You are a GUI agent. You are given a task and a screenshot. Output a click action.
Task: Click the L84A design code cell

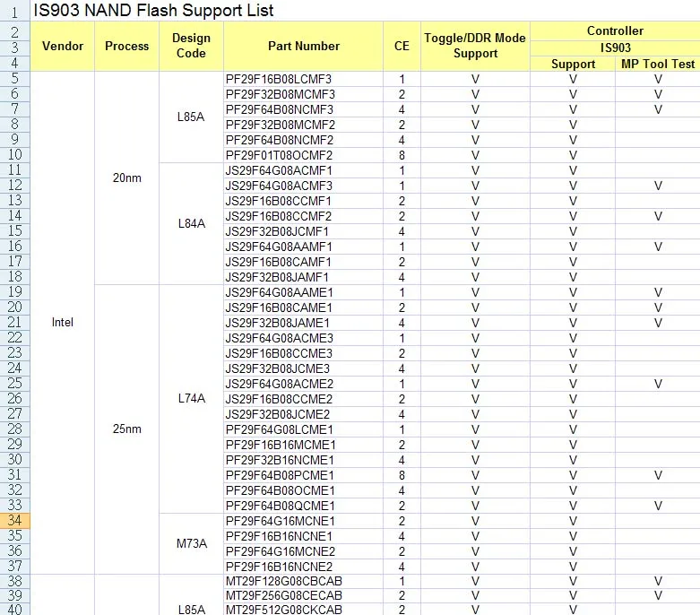pyautogui.click(x=191, y=223)
